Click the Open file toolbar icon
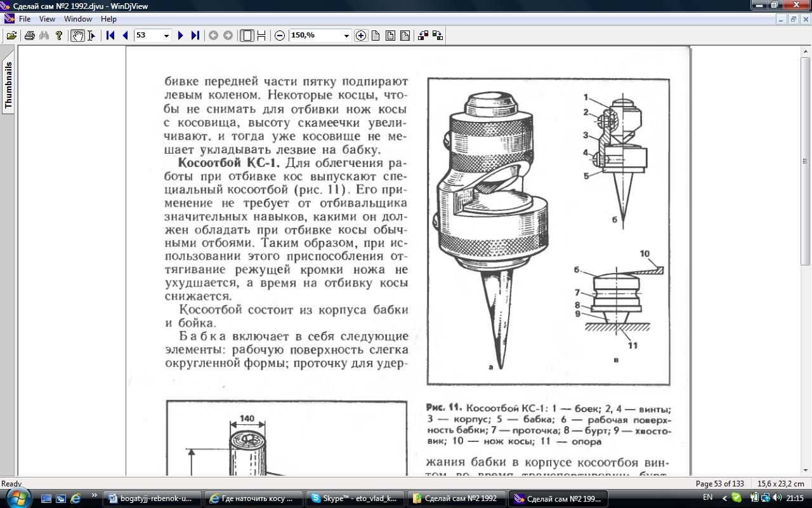The width and height of the screenshot is (812, 508). tap(11, 36)
